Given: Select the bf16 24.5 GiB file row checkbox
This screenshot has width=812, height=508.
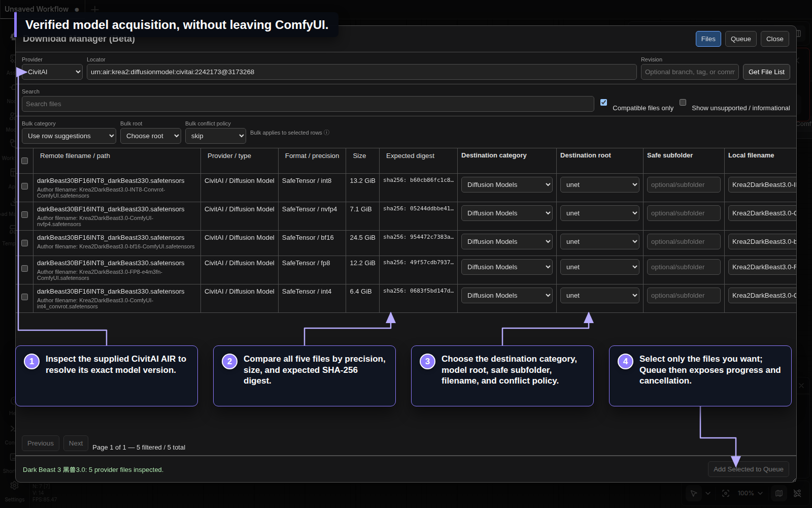Looking at the screenshot, I should tap(24, 243).
